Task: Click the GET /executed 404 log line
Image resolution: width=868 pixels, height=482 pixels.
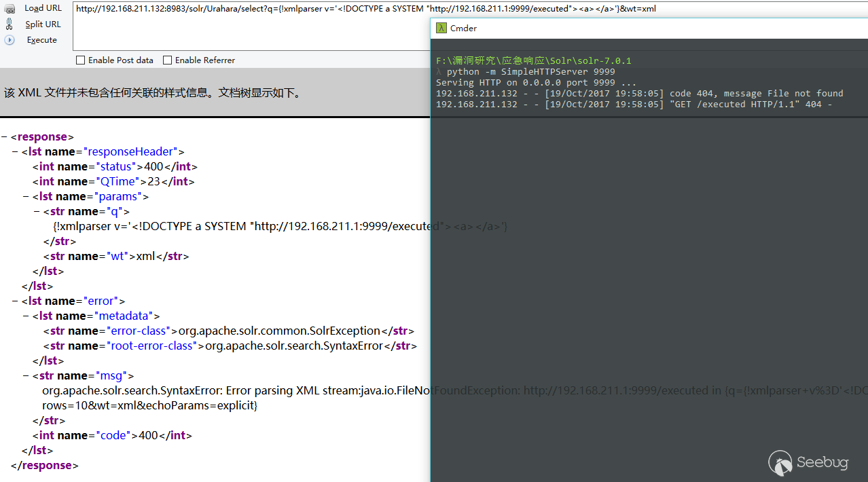Action: click(634, 105)
